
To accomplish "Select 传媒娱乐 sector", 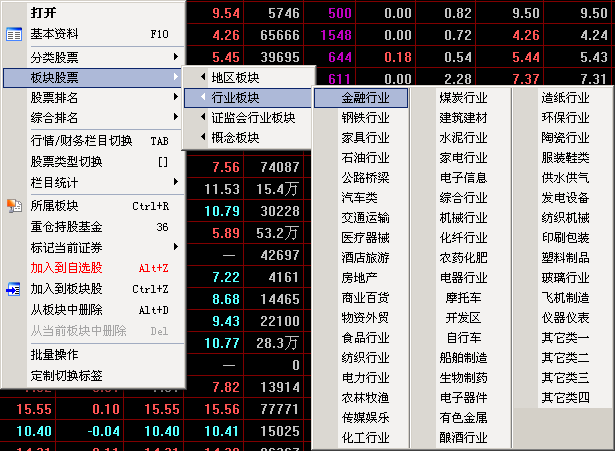I will click(x=365, y=418).
